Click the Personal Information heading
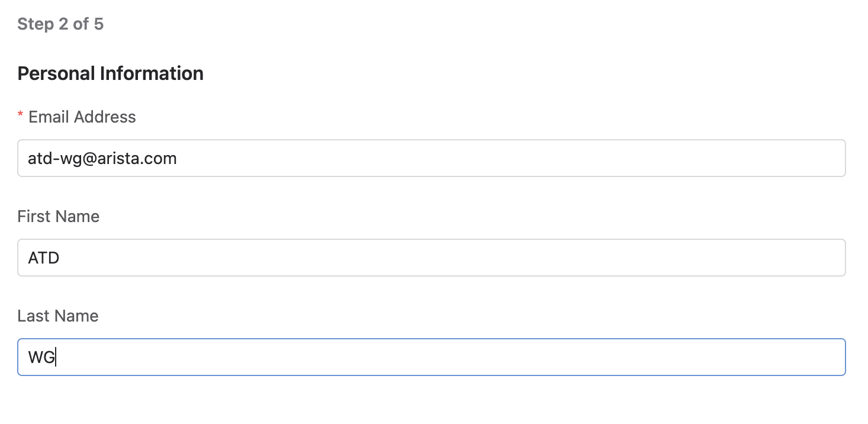868x424 pixels. 111,73
